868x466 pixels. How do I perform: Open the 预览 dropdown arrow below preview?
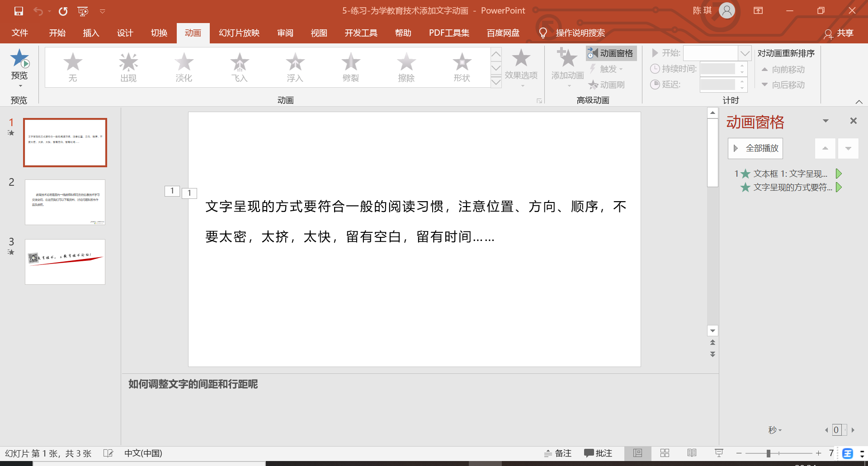point(20,85)
